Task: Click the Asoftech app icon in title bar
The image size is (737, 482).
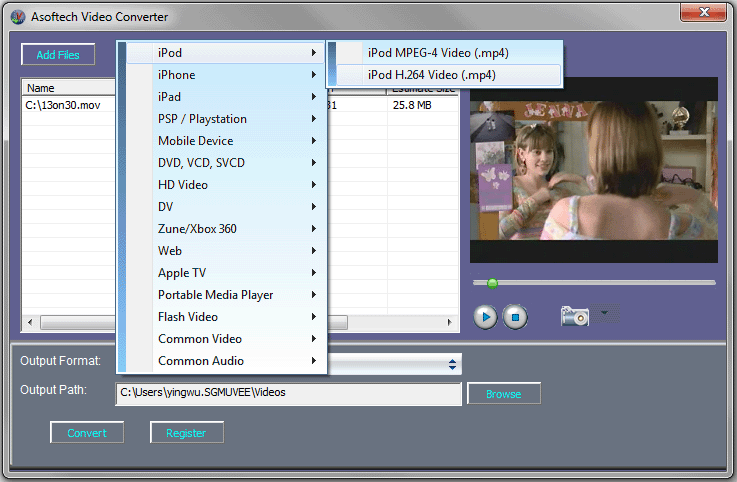Action: 18,17
